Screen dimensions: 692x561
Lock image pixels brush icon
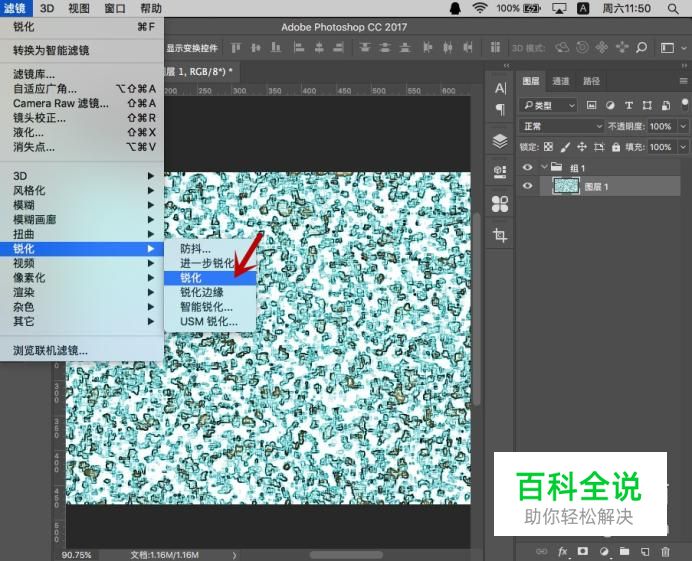[565, 147]
